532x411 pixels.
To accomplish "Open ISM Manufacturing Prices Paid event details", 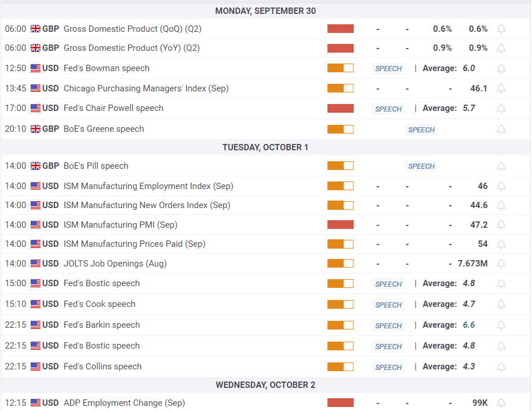I will tap(134, 244).
